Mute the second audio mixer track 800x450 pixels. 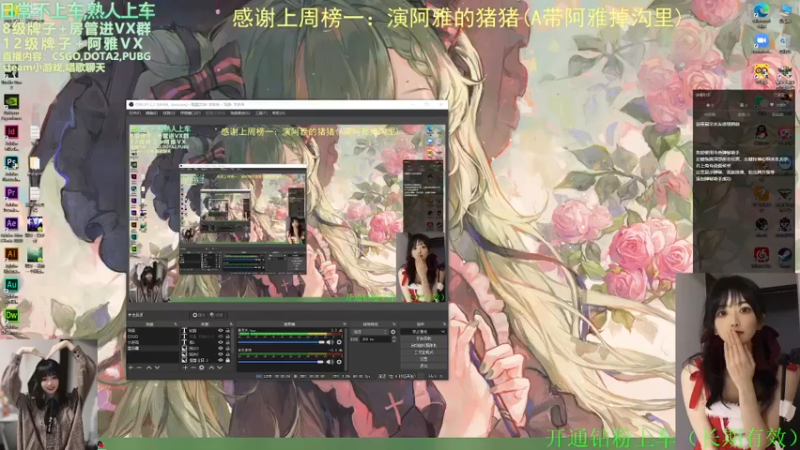(x=330, y=362)
